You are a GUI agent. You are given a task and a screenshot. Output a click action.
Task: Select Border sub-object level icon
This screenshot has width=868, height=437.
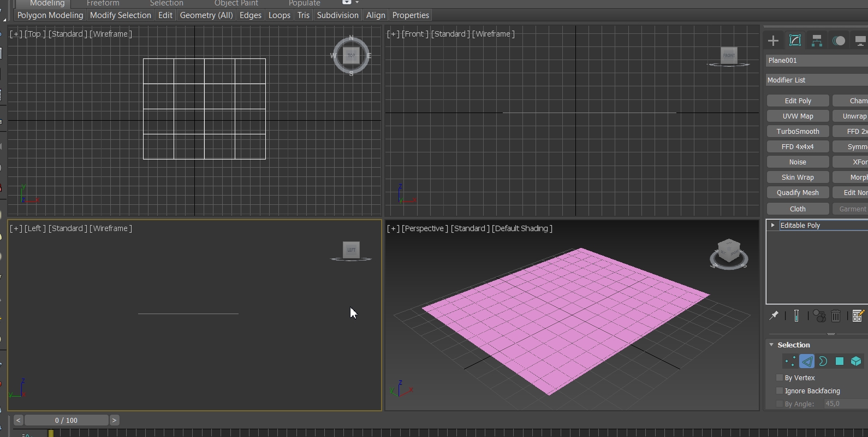point(823,361)
